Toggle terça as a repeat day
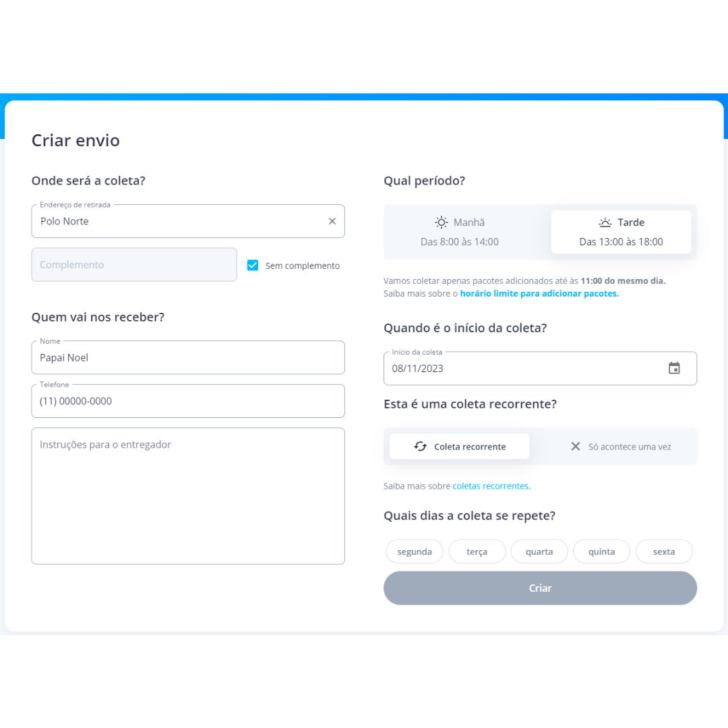Screen dimensions: 728x728 (477, 551)
